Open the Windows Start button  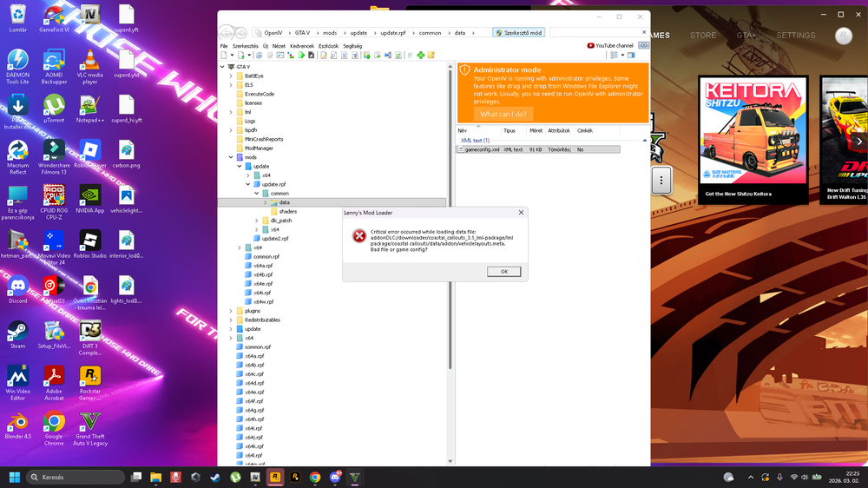(15, 477)
